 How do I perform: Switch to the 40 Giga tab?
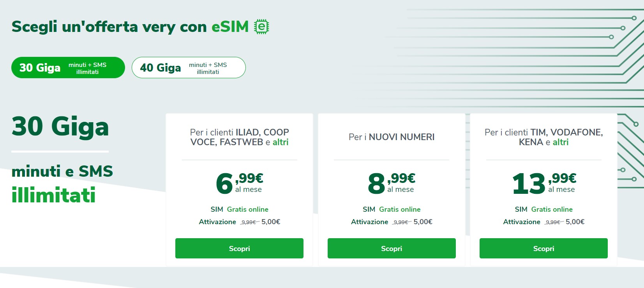(x=189, y=68)
